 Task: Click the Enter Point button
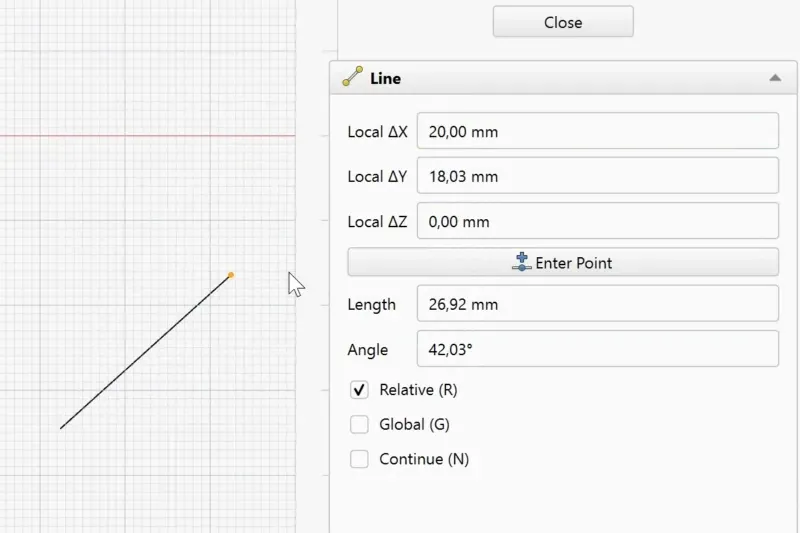coord(563,262)
